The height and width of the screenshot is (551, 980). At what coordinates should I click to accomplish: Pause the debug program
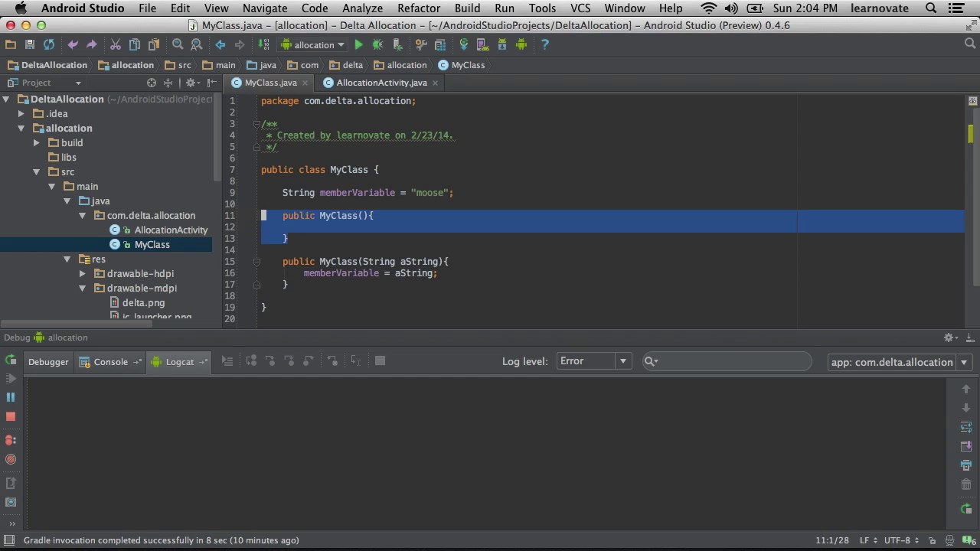pyautogui.click(x=11, y=397)
